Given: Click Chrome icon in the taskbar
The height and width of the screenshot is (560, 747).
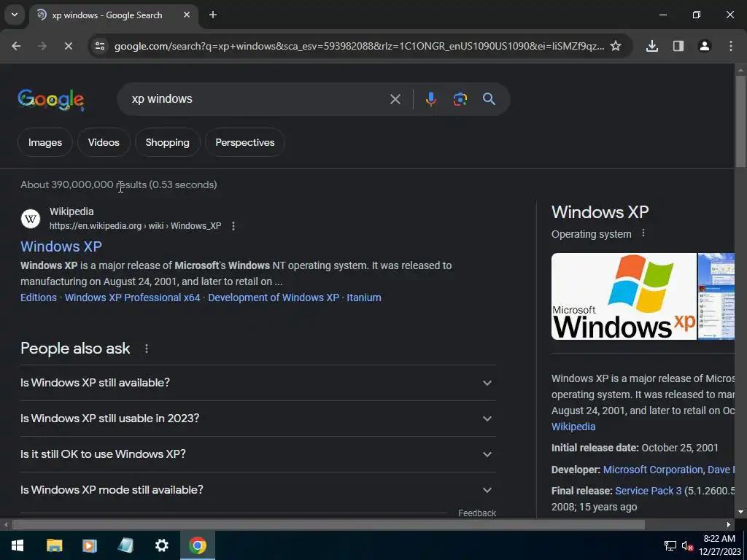Looking at the screenshot, I should click(x=198, y=545).
